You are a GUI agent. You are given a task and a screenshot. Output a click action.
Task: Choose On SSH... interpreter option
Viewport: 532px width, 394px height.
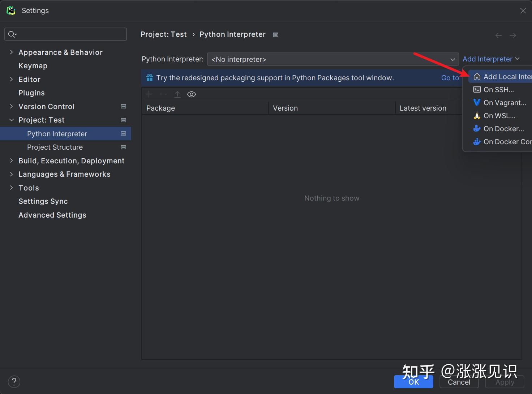(x=498, y=90)
